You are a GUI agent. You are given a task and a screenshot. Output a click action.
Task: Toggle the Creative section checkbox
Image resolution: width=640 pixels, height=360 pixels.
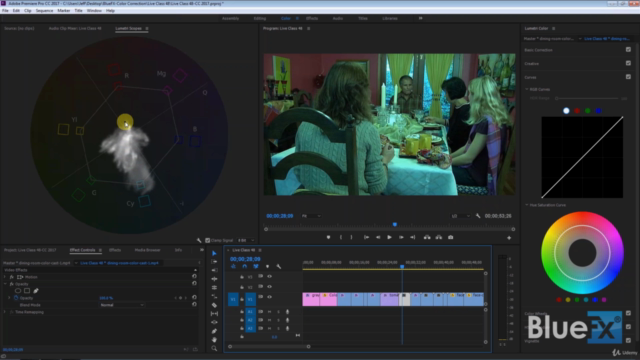pos(628,63)
